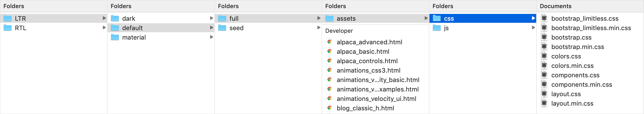Select the default folder
Image resolution: width=644 pixels, height=114 pixels.
[x=161, y=28]
